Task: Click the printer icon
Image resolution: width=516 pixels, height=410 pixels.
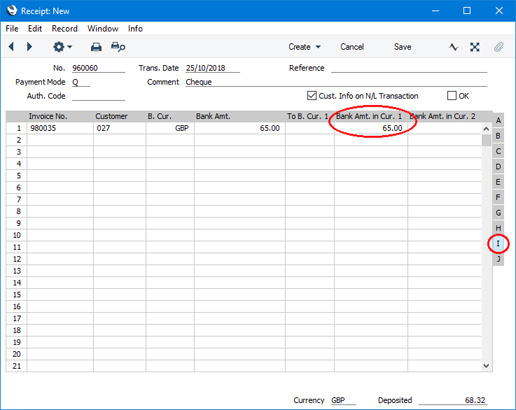Action: tap(96, 47)
